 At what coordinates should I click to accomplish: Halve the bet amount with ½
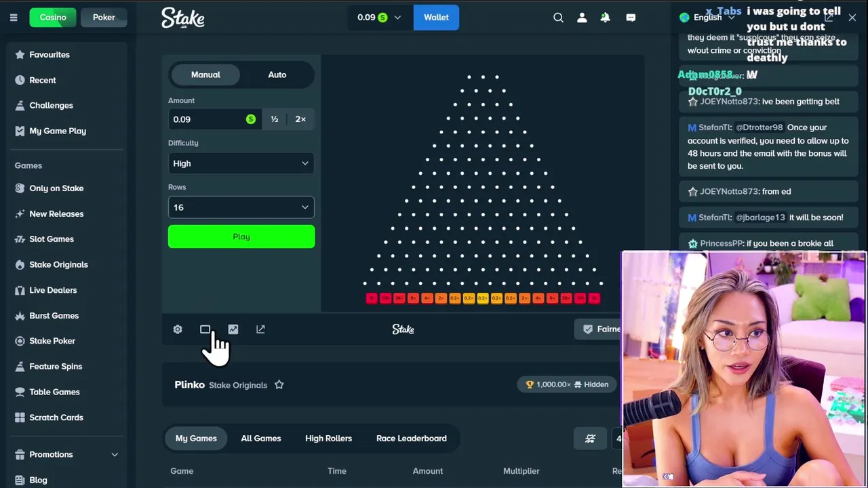[275, 119]
